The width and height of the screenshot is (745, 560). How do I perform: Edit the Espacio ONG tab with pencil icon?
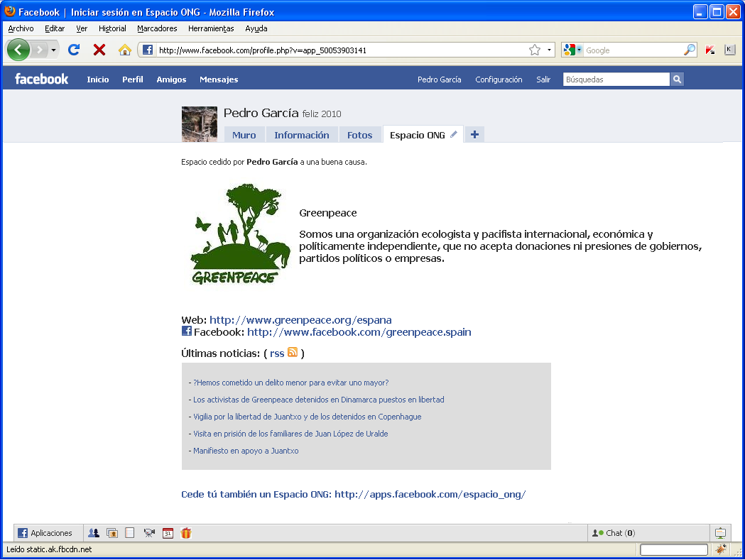pyautogui.click(x=454, y=134)
